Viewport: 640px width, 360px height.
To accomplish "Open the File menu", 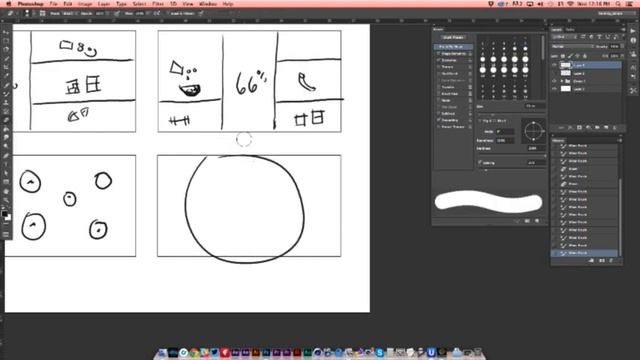I will pyautogui.click(x=53, y=4).
